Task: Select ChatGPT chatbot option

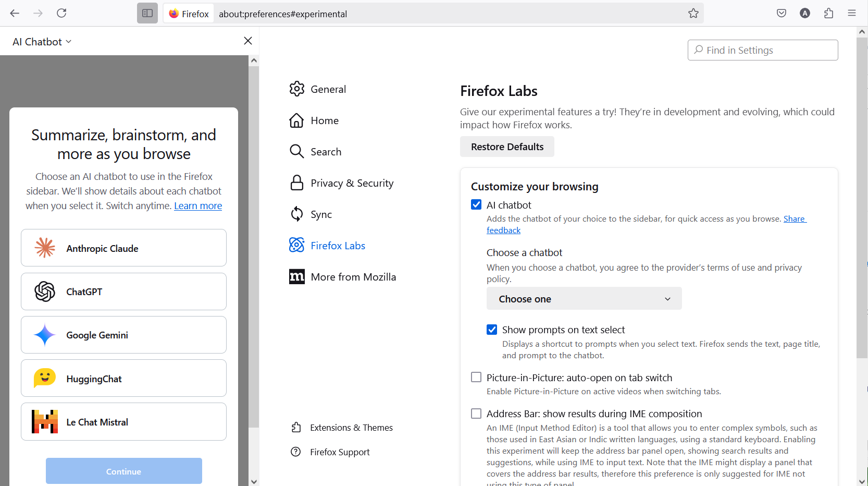Action: (123, 291)
